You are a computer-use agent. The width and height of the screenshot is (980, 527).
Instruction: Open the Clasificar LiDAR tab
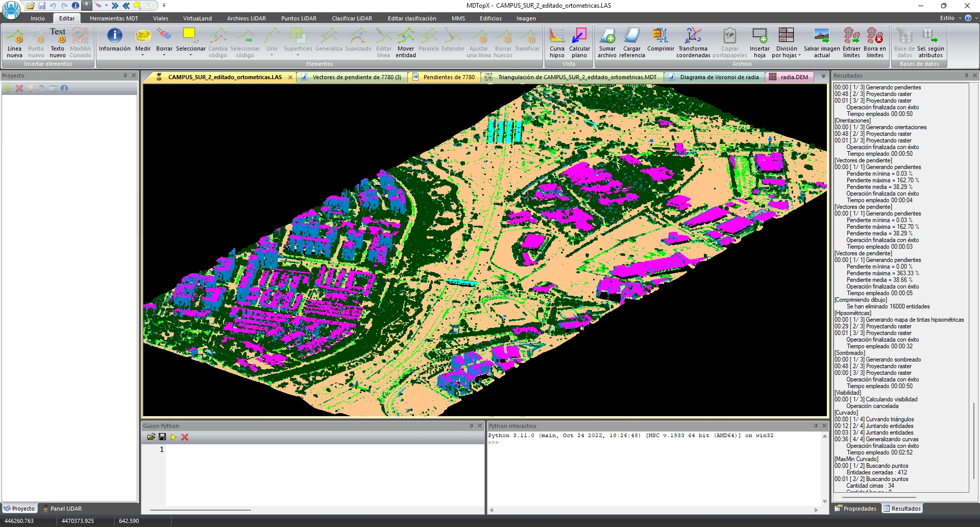tap(352, 18)
